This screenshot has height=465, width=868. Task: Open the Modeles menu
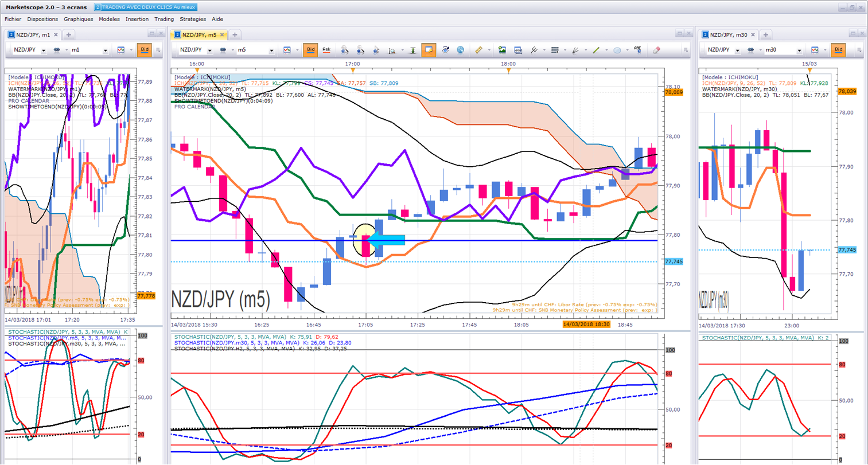pos(109,19)
